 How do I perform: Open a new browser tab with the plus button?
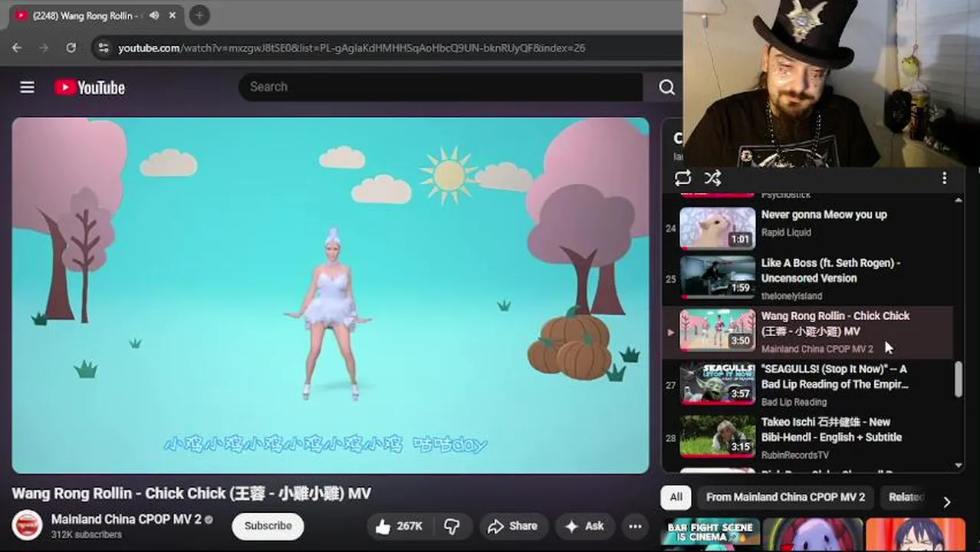tap(199, 15)
